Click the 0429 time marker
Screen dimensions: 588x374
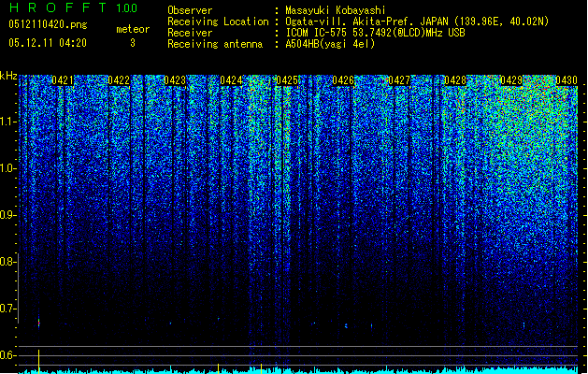coord(511,80)
